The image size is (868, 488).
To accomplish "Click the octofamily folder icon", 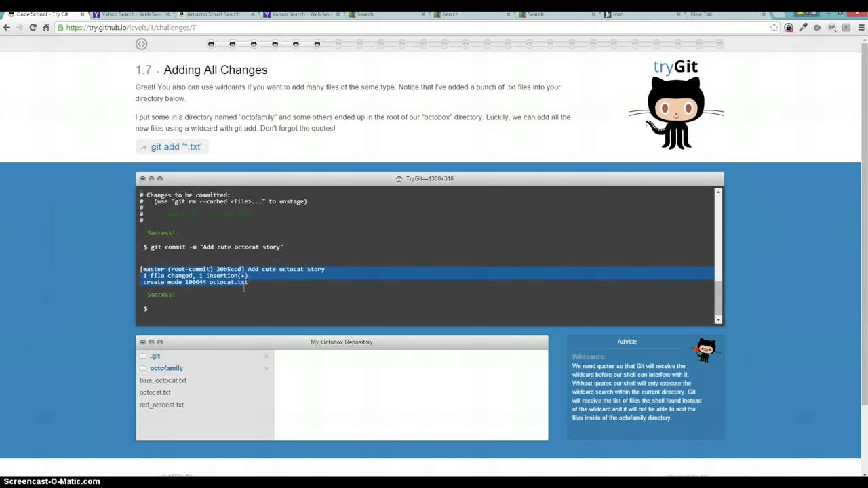I will pos(143,368).
